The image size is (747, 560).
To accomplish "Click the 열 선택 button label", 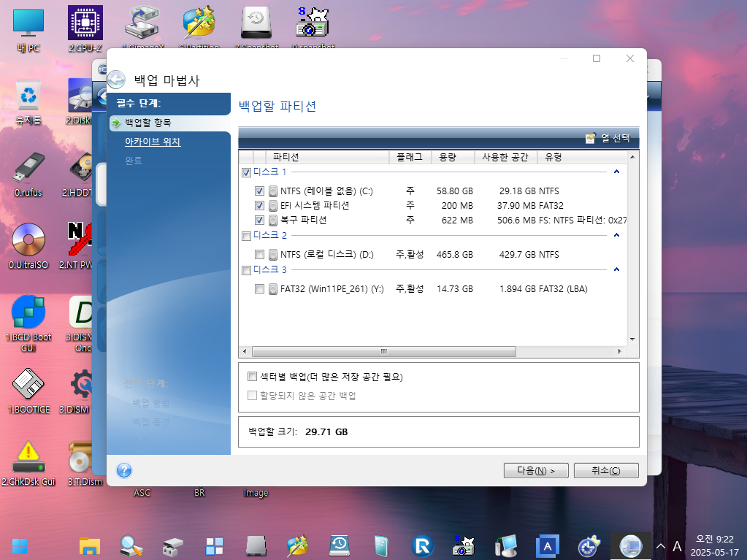I will (x=616, y=139).
